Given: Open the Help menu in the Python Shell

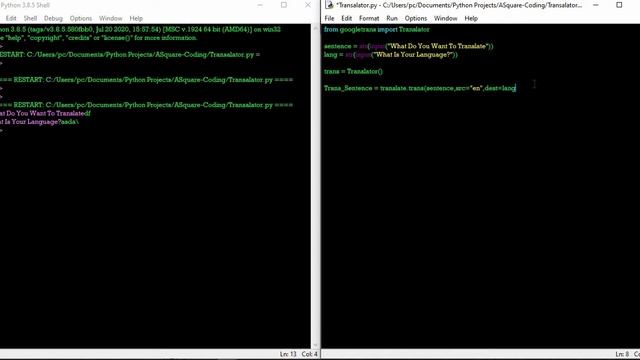Looking at the screenshot, I should (x=136, y=18).
